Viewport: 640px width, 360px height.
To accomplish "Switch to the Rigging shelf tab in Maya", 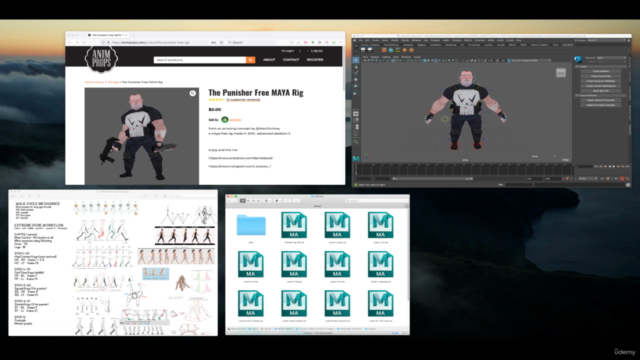I will coord(422,45).
